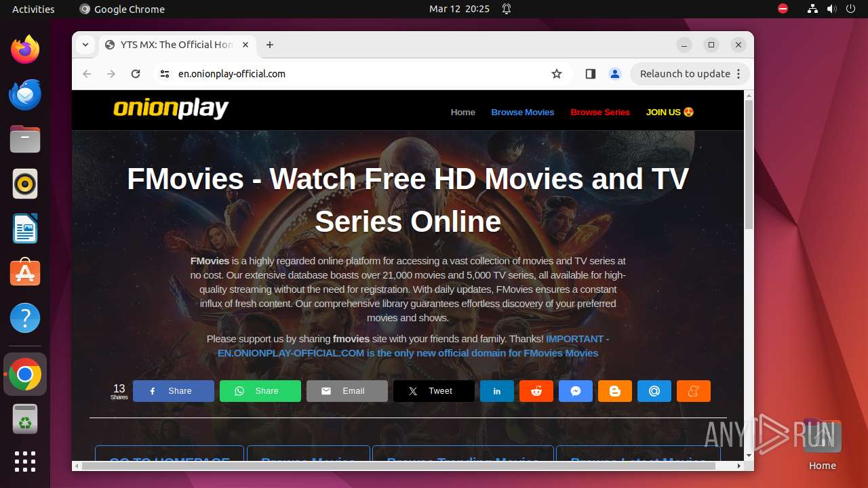This screenshot has height=488, width=868.
Task: Open volume control in system tray
Action: click(831, 9)
